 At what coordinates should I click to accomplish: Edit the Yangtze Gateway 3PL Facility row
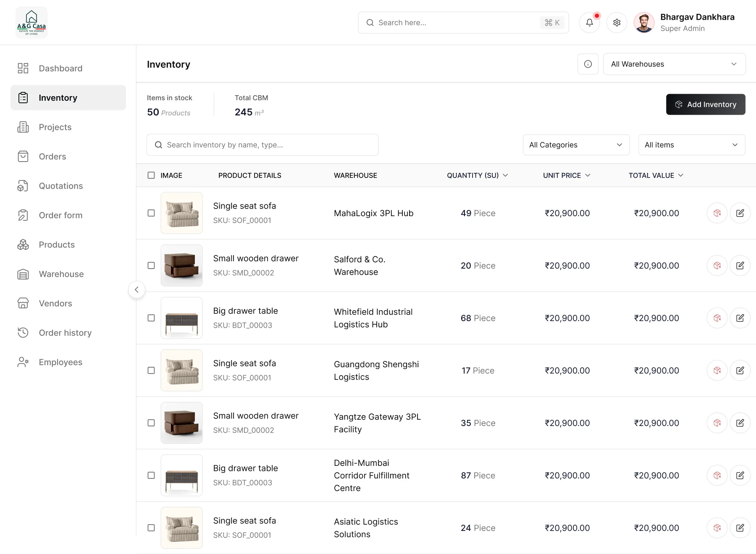(x=740, y=423)
